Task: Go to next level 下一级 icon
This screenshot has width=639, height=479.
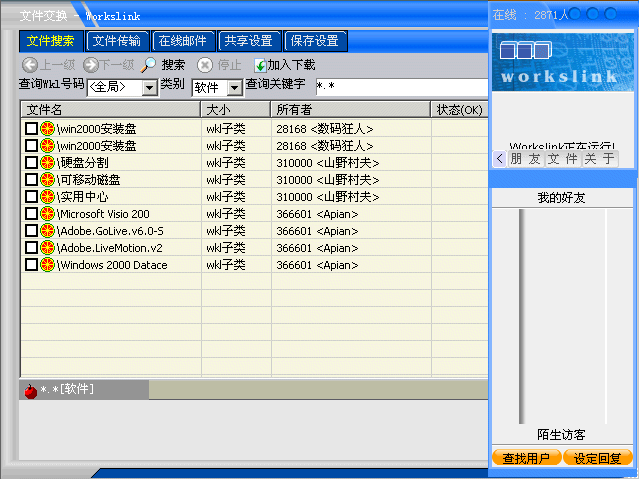Action: pyautogui.click(x=90, y=65)
